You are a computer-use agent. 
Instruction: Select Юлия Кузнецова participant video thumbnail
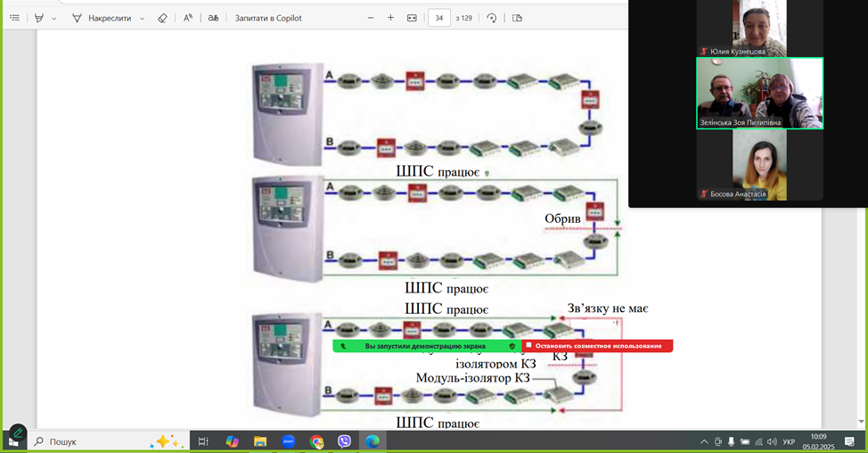759,29
